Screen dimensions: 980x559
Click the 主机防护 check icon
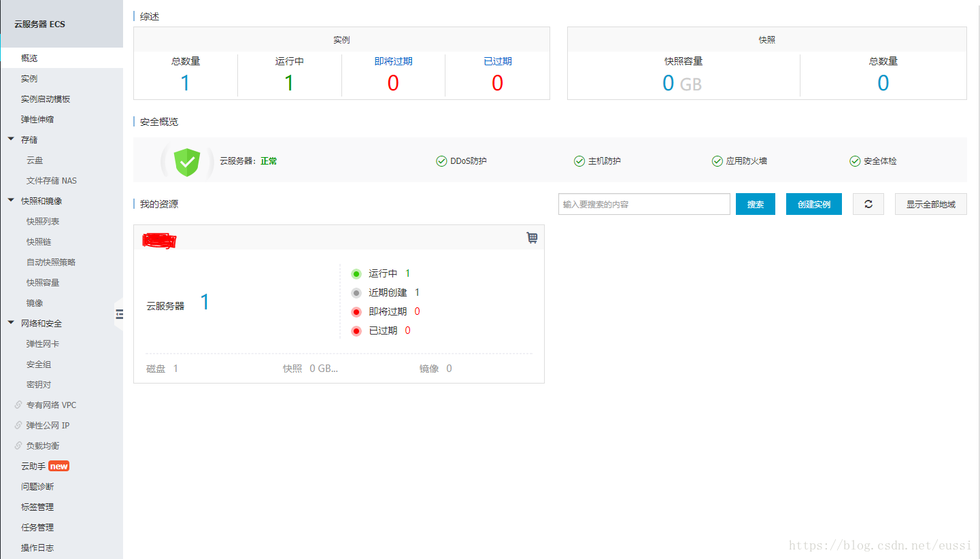pyautogui.click(x=579, y=161)
